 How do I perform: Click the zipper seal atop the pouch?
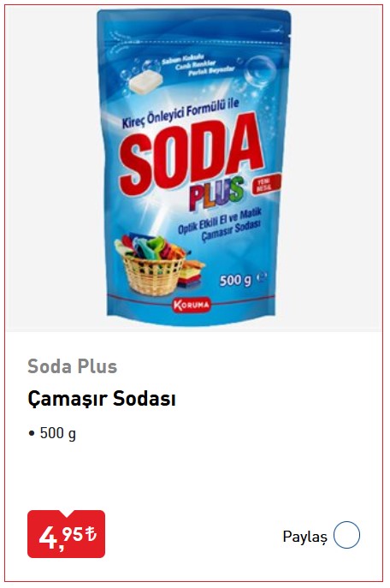tap(193, 41)
